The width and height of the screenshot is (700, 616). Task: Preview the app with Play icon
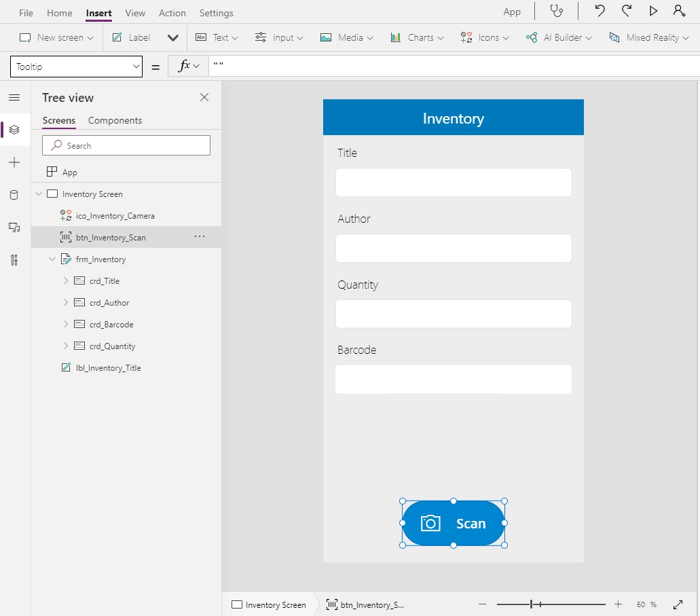pos(653,11)
